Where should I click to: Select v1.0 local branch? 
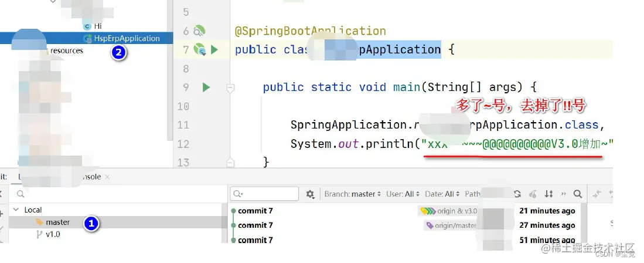point(53,235)
